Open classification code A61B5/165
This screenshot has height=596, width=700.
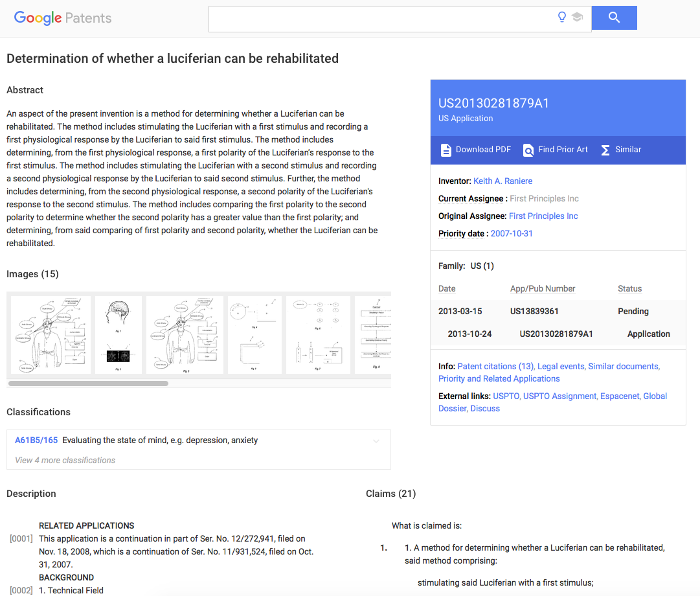pos(36,440)
